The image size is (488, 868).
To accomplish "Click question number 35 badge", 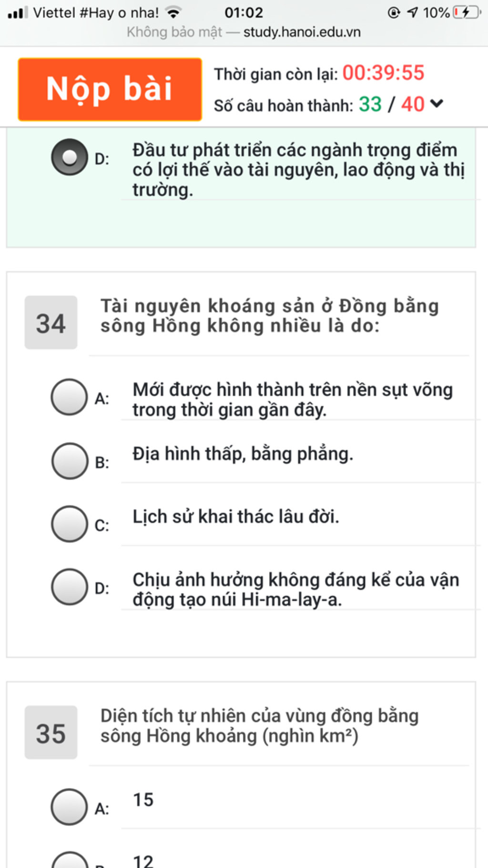I will click(x=51, y=733).
